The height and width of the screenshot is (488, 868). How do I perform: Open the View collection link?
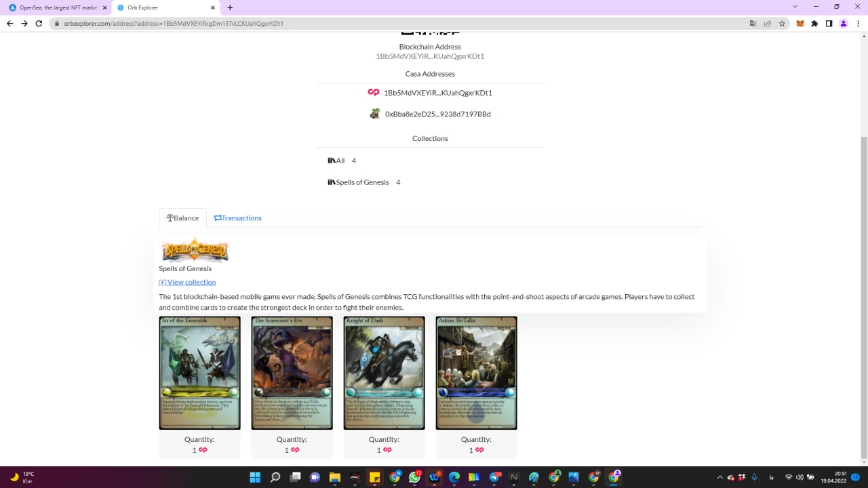click(x=187, y=282)
